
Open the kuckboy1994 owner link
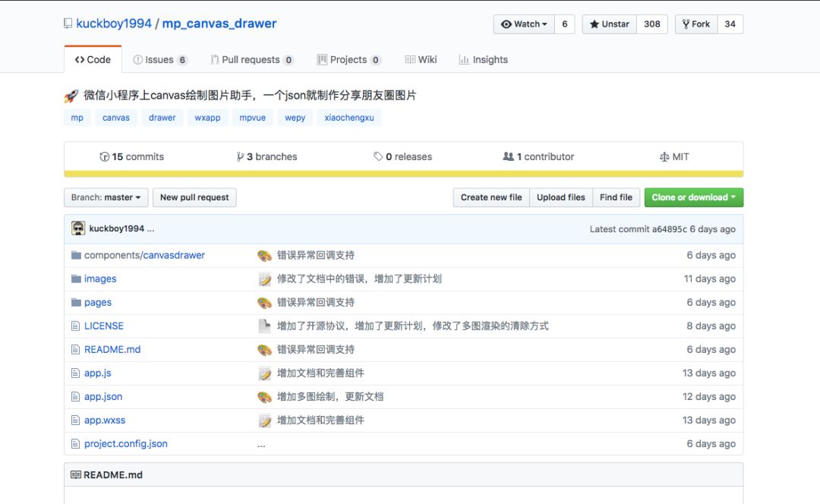point(113,24)
